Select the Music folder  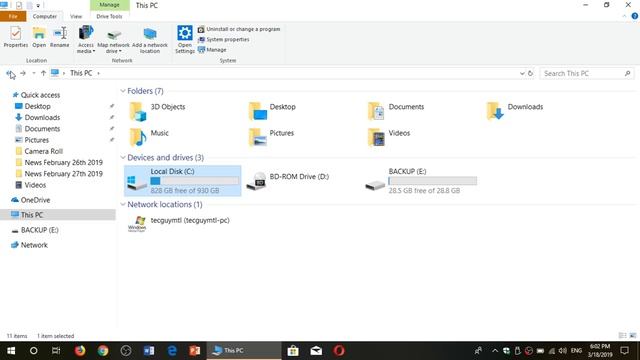pyautogui.click(x=149, y=138)
